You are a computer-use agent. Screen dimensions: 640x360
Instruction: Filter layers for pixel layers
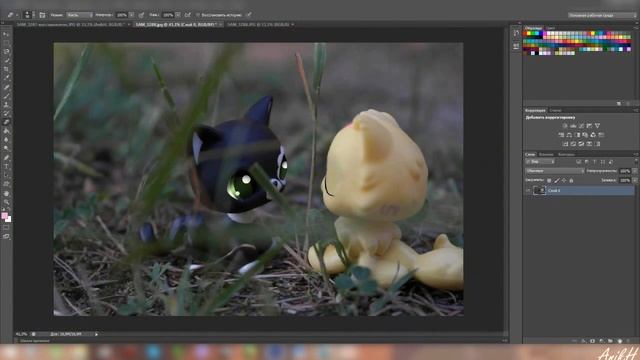(578, 162)
